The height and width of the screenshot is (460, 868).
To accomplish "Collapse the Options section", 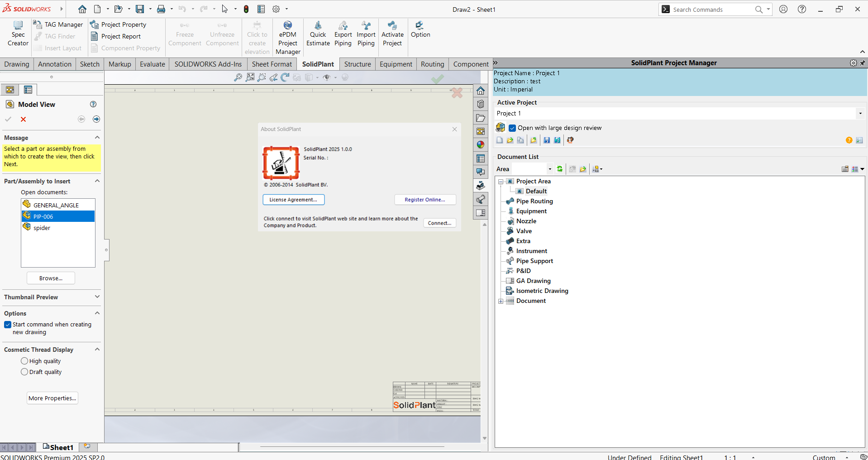I will pyautogui.click(x=97, y=313).
